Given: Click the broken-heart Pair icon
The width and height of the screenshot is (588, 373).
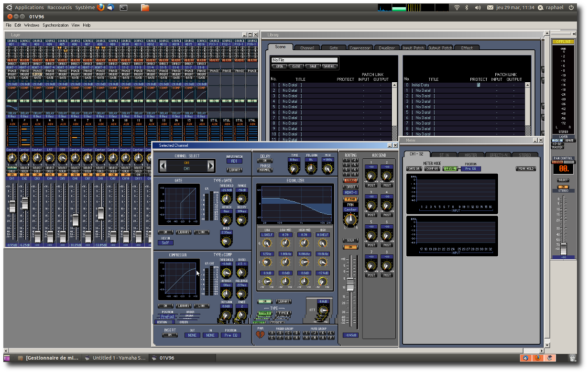Looking at the screenshot, I should 260,335.
